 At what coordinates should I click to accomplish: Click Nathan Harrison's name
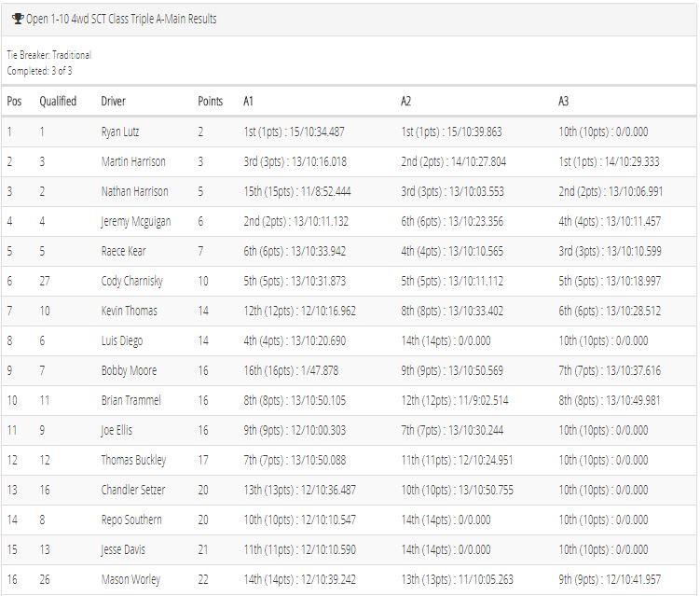pos(135,191)
